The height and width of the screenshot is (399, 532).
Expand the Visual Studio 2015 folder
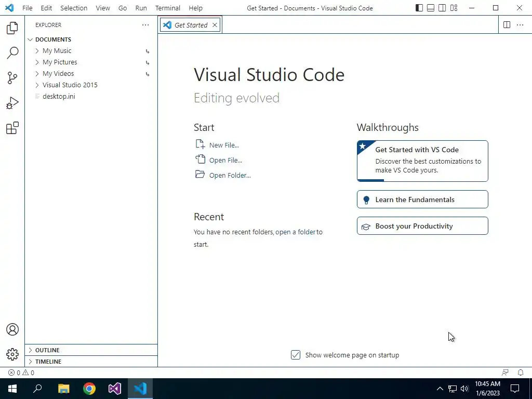pyautogui.click(x=37, y=85)
